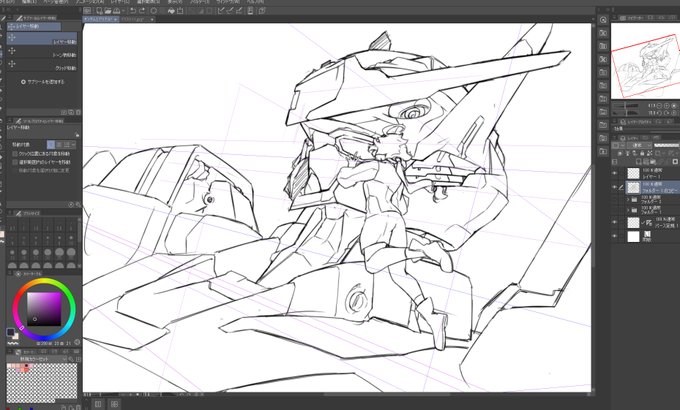
Task: Click the navigator zoom in button
Action: (667, 105)
